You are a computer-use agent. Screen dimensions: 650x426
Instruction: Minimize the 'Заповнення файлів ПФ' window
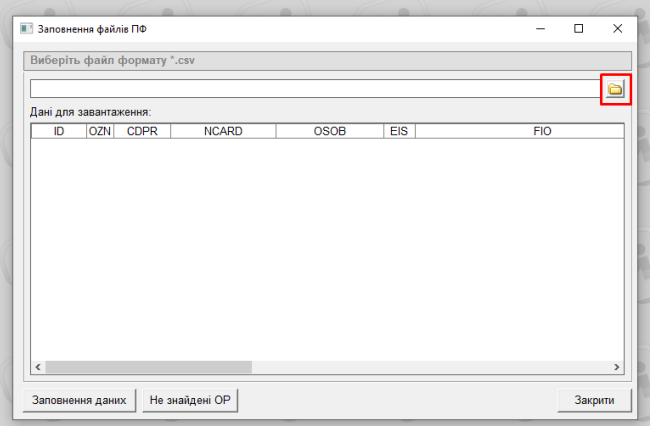(x=540, y=29)
